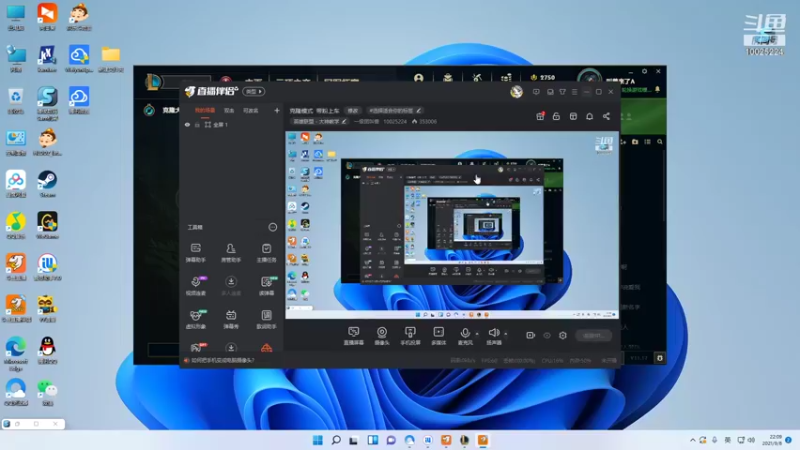Click the heat value 353006
The height and width of the screenshot is (450, 800).
428,121
